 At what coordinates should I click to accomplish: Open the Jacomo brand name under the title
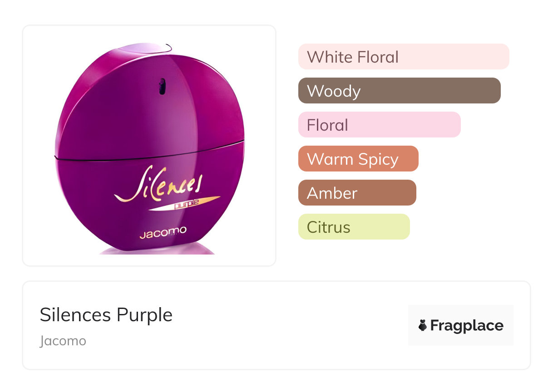click(x=63, y=341)
